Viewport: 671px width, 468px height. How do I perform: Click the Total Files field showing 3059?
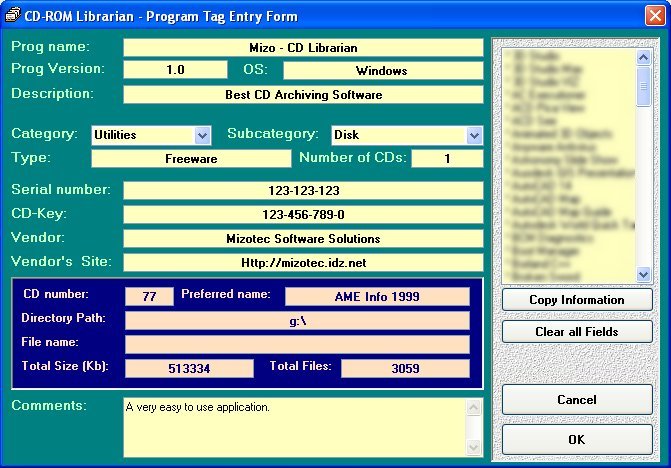point(405,368)
